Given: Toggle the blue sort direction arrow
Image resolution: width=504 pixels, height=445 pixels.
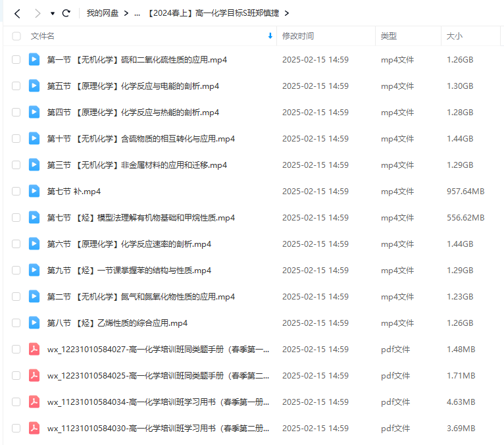Looking at the screenshot, I should (x=270, y=36).
